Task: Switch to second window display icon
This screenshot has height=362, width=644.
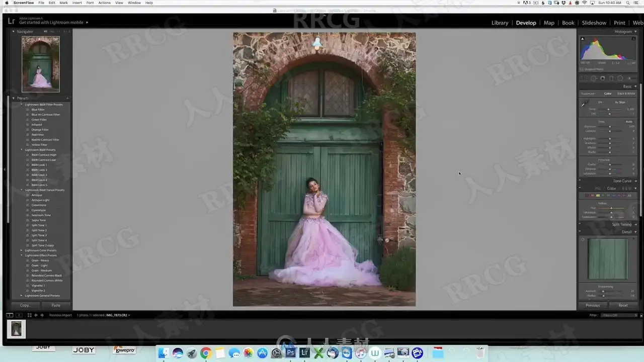Action: click(x=19, y=315)
